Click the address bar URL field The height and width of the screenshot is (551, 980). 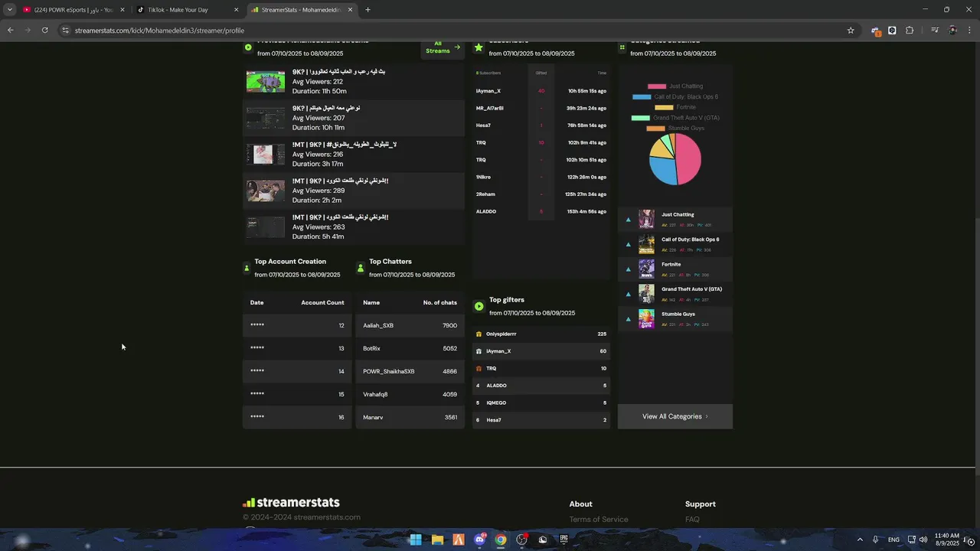[452, 30]
